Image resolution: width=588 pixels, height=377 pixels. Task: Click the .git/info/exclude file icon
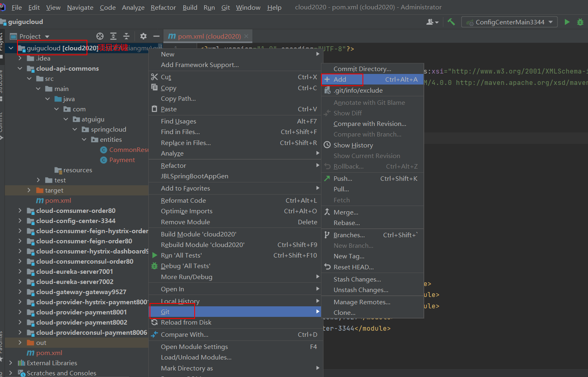coord(327,90)
